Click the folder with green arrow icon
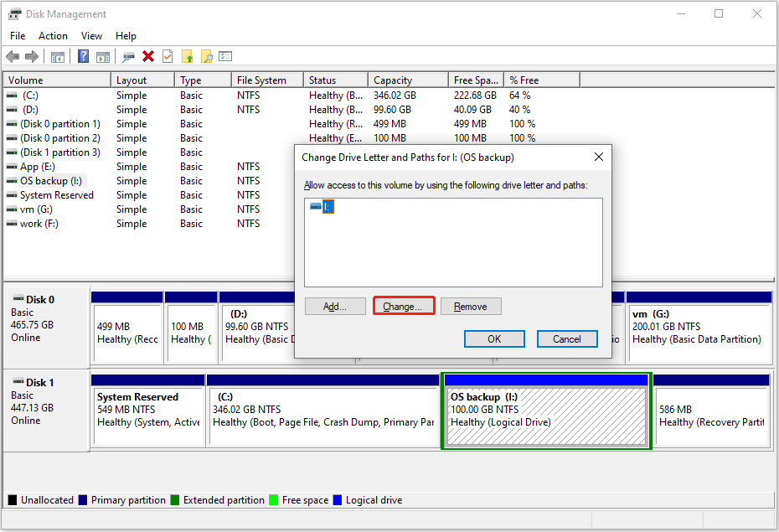779x532 pixels. (x=187, y=57)
